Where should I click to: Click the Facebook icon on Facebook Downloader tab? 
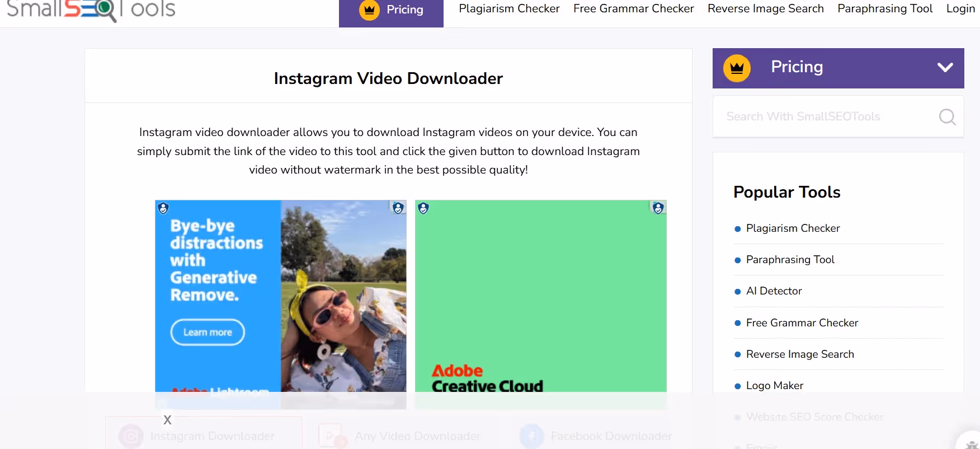531,436
